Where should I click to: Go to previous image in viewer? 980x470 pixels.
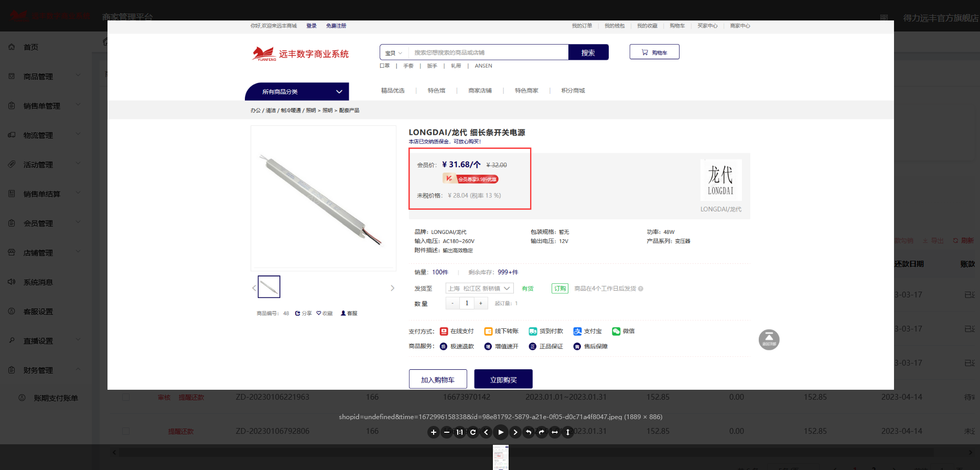tap(486, 432)
